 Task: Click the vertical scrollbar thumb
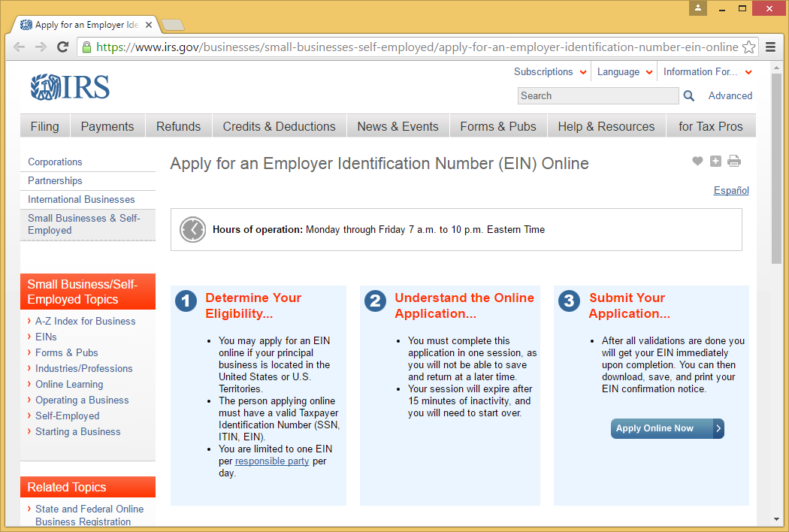point(776,168)
